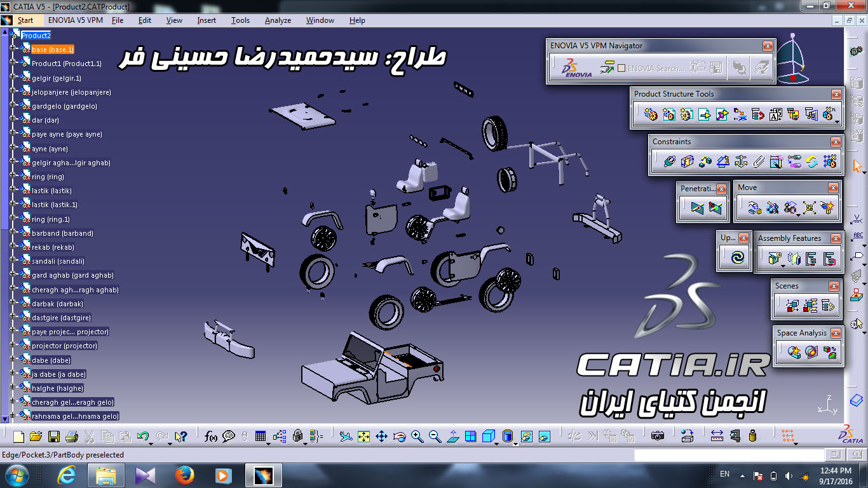Viewport: 868px width, 488px height.
Task: Select the Pan arrows tool
Action: (381, 437)
